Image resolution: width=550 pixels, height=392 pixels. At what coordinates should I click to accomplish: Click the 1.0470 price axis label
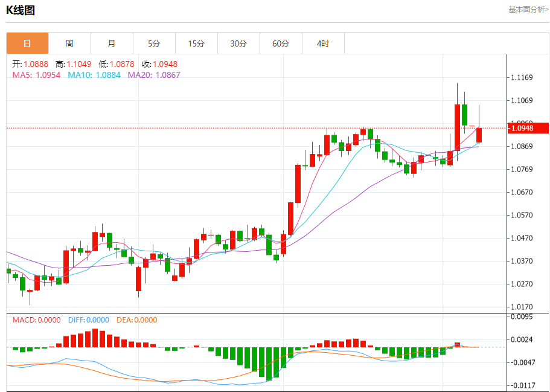[522, 239]
